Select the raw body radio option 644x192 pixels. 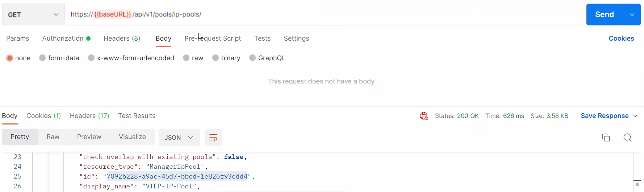coord(187,58)
